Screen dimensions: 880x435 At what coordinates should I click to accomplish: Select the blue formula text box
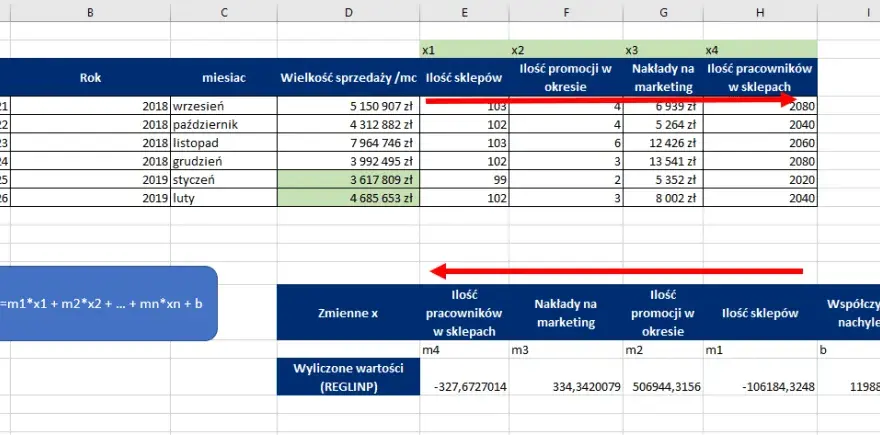click(x=107, y=303)
